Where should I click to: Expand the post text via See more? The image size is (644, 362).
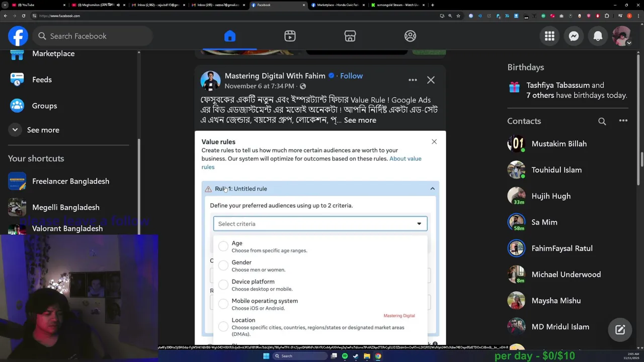pyautogui.click(x=360, y=120)
